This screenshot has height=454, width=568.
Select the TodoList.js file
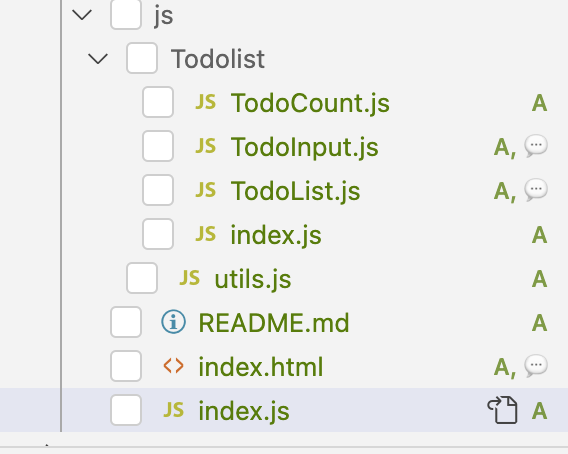(296, 191)
